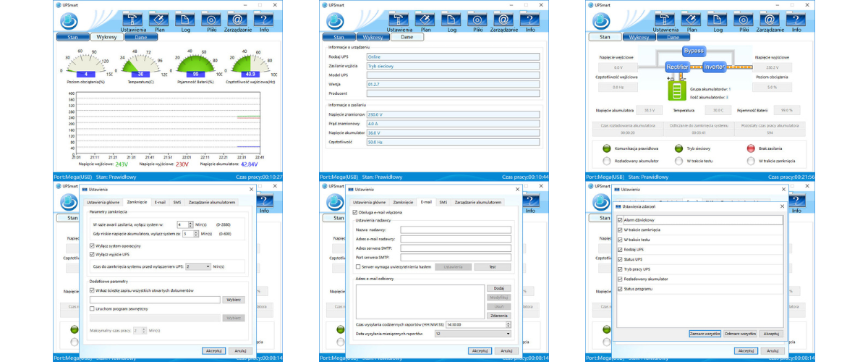Click the green 'Tryb sieciowy' indicator light

(679, 148)
